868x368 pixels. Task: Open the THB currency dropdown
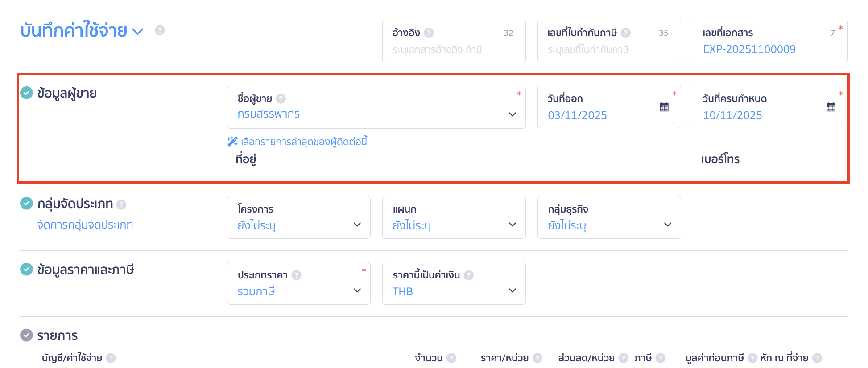512,290
